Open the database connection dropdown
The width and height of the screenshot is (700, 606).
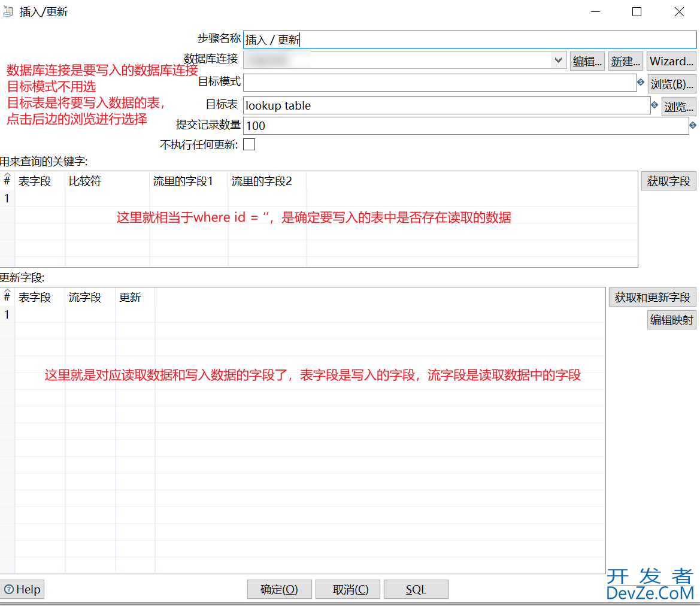(x=558, y=60)
